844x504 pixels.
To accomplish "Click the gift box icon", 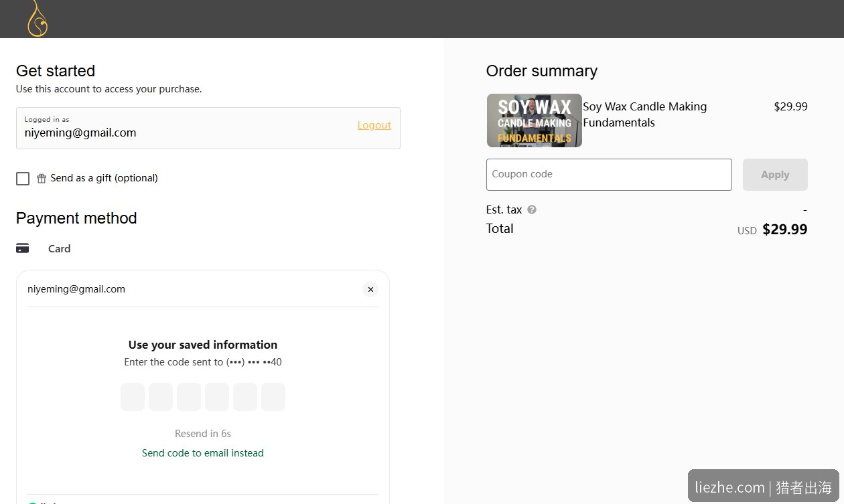I will click(x=42, y=178).
